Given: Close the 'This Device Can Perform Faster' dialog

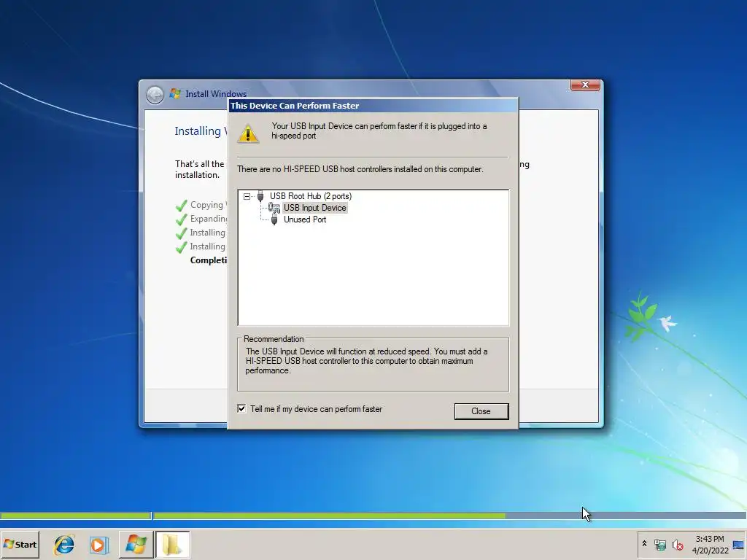Looking at the screenshot, I should click(481, 411).
